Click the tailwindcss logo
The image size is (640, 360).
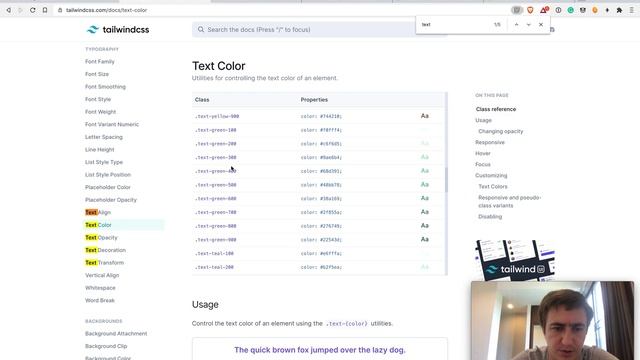pos(118,29)
